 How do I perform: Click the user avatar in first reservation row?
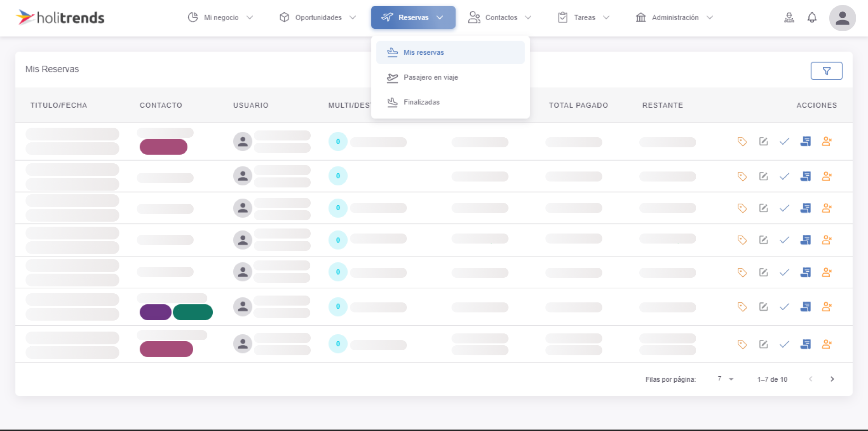pos(243,141)
